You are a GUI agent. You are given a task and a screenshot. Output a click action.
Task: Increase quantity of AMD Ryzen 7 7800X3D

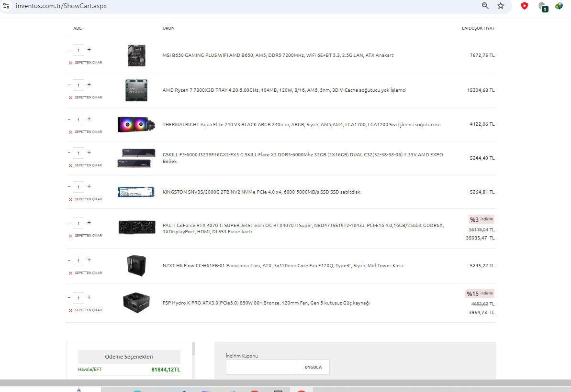click(89, 84)
